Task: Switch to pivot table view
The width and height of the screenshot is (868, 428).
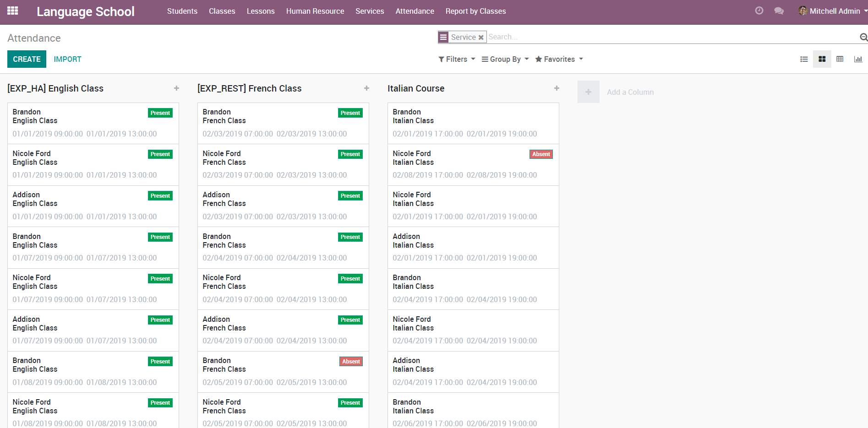Action: pos(840,59)
